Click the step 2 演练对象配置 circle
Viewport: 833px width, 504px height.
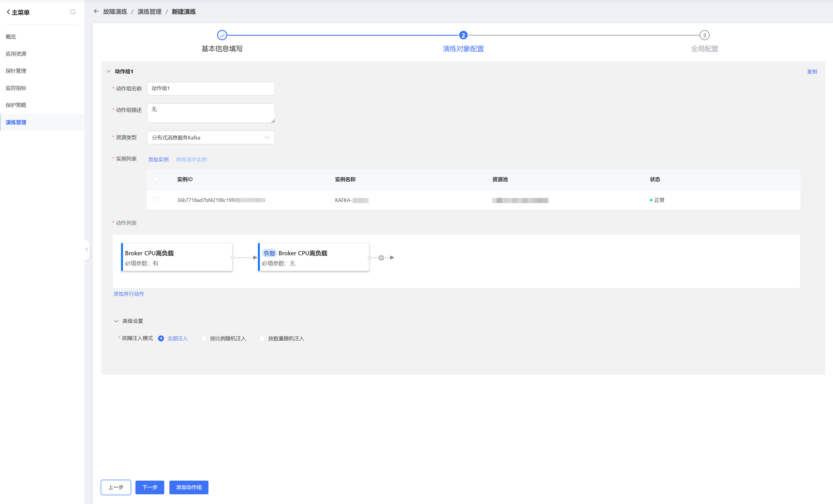[463, 35]
